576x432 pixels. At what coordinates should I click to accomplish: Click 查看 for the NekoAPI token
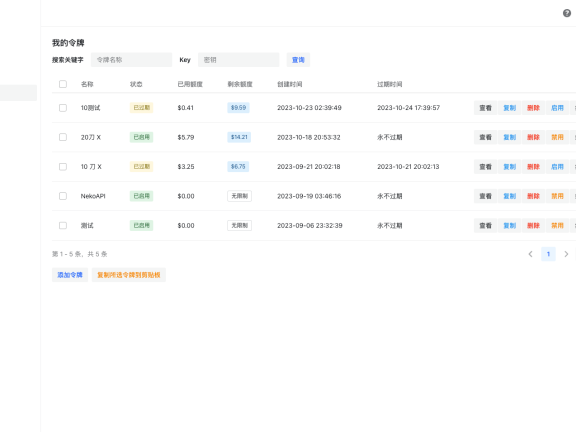485,196
